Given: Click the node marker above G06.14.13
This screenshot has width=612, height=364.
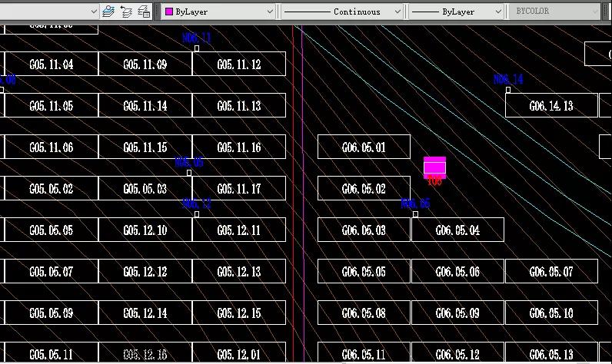Looking at the screenshot, I should (x=508, y=90).
